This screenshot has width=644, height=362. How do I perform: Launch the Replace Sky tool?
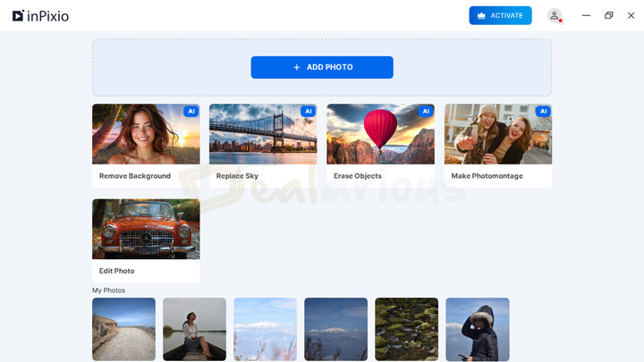[263, 145]
